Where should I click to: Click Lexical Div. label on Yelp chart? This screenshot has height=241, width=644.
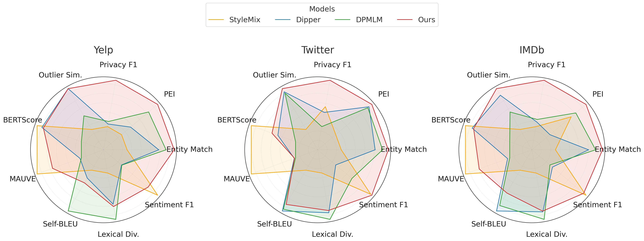click(118, 234)
